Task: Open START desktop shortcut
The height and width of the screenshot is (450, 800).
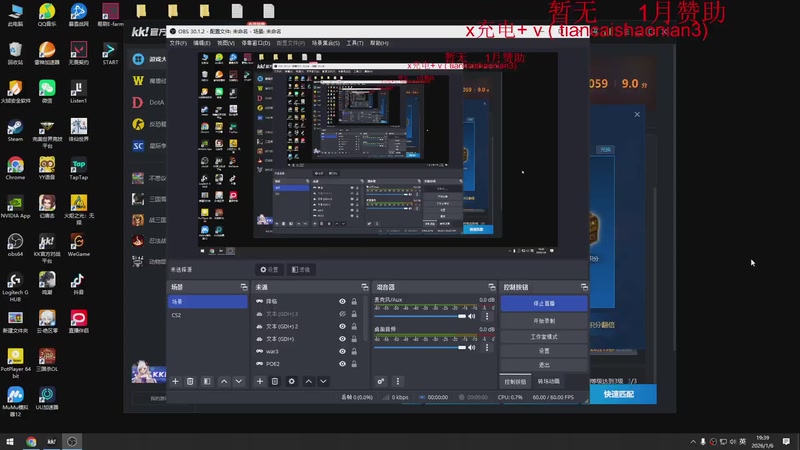Action: tap(110, 53)
